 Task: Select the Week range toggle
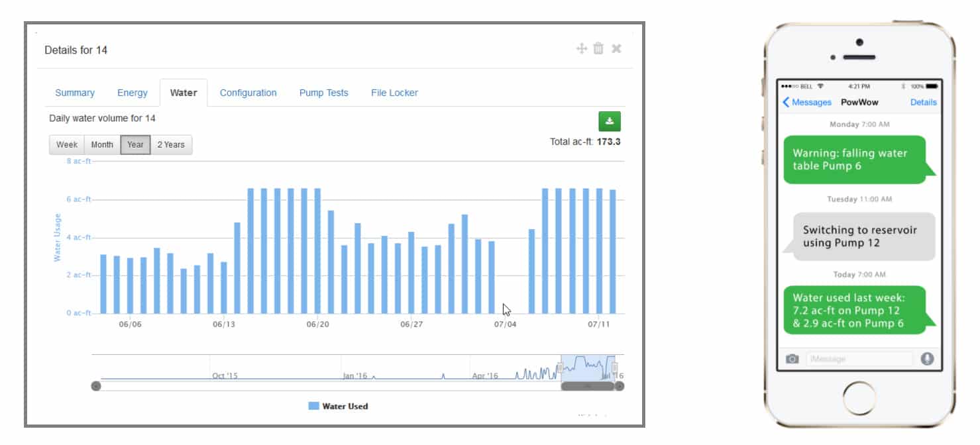(67, 144)
